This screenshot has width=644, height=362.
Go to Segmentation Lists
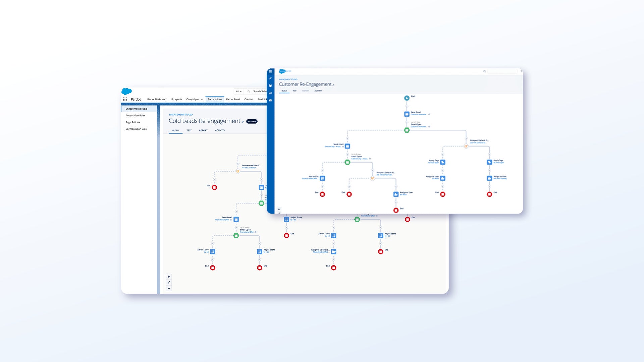click(136, 129)
